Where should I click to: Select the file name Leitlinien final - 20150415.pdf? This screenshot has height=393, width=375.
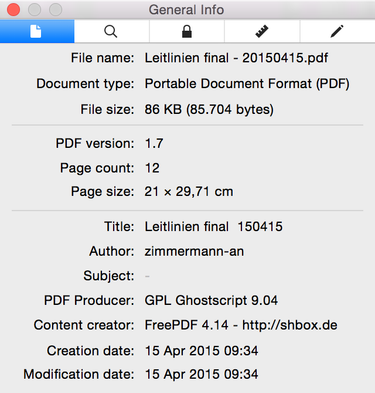click(236, 58)
